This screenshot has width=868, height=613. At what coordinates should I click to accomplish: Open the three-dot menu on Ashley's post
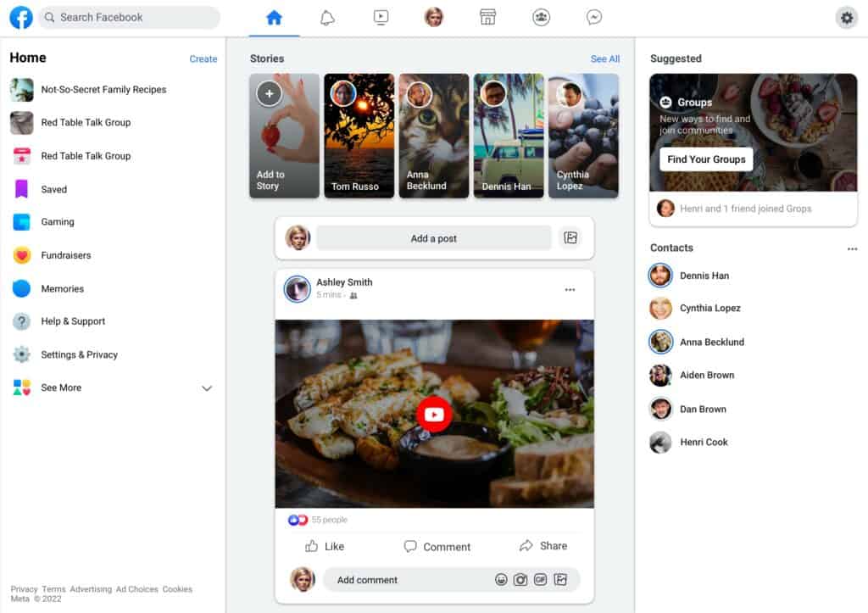(570, 290)
